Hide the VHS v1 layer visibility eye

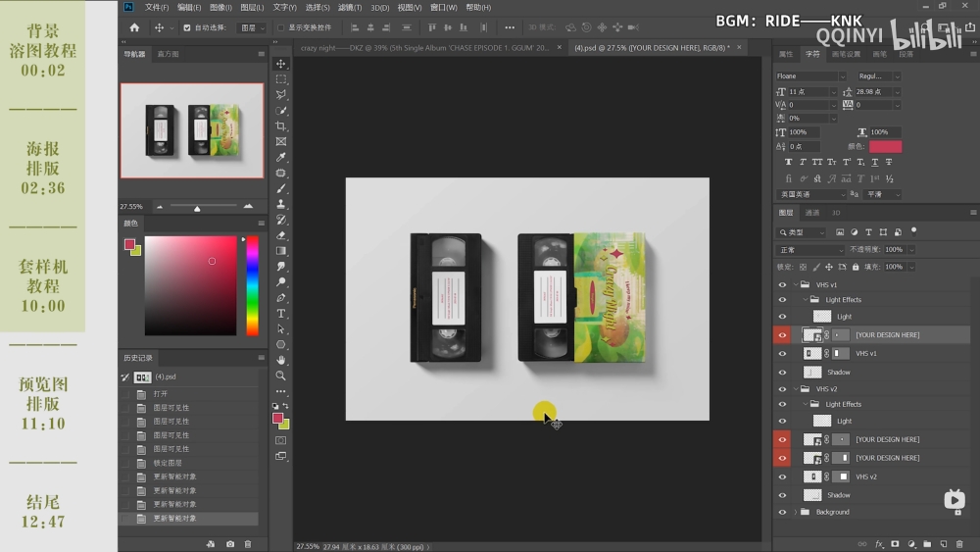[782, 353]
